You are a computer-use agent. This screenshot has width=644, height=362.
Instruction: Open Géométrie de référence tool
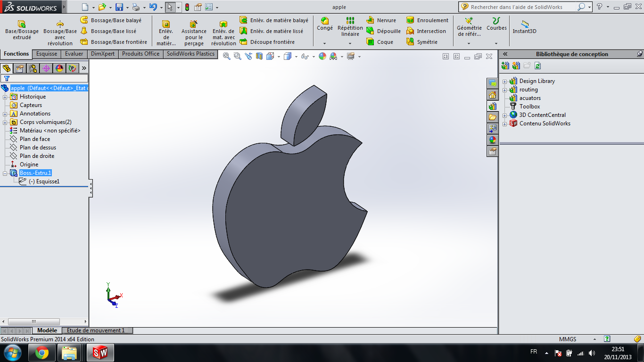(469, 27)
